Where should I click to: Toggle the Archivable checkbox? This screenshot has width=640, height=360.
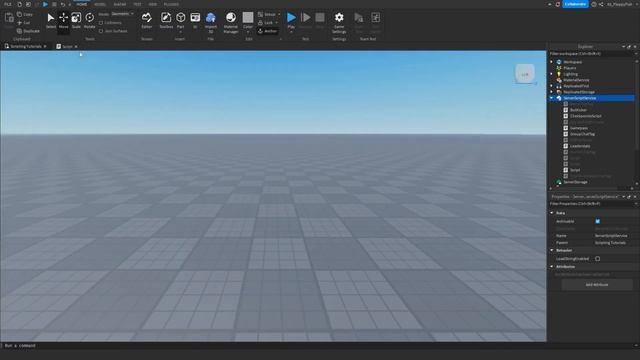[x=598, y=221]
